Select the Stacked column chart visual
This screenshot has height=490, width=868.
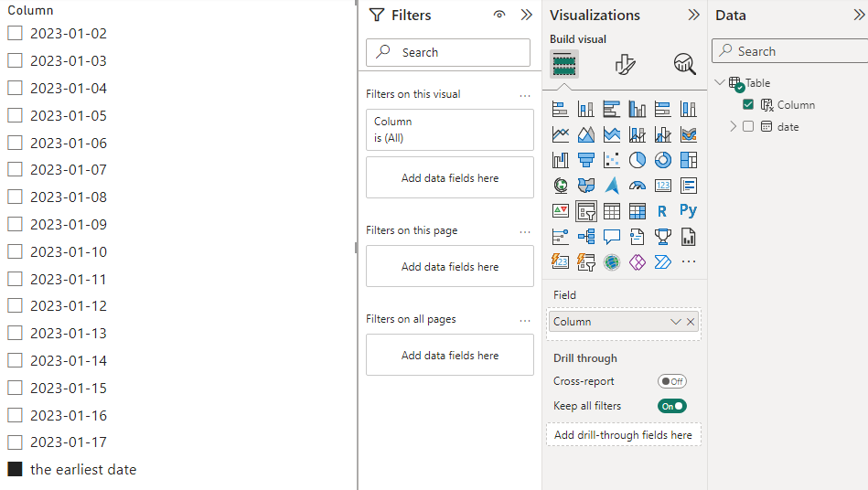tap(585, 109)
